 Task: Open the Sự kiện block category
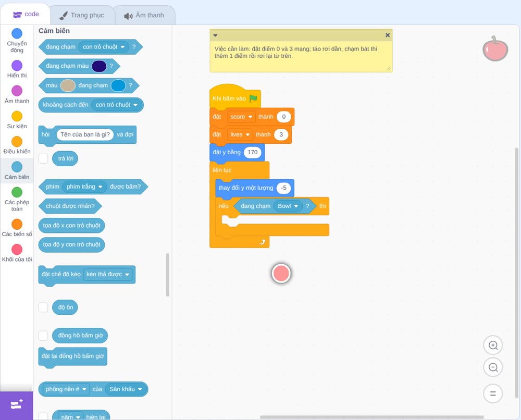pos(17,120)
